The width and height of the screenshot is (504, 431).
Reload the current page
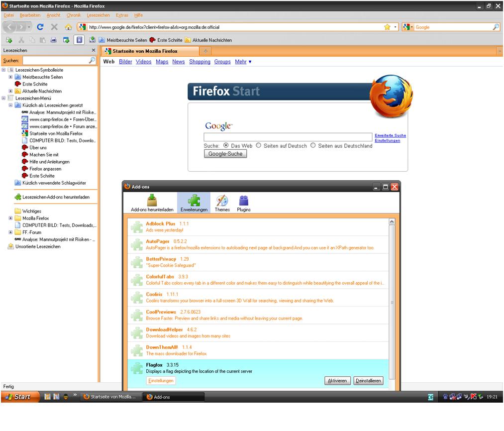[40, 27]
